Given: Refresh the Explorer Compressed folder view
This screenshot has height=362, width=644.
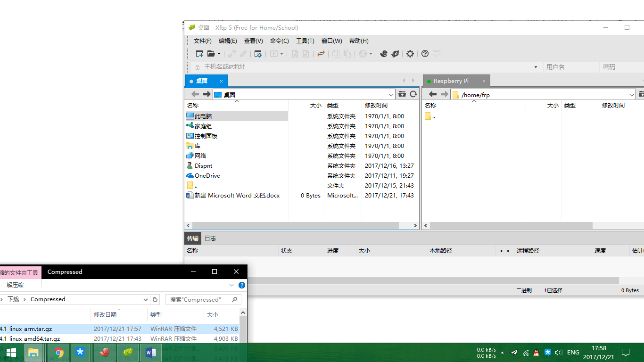Looking at the screenshot, I should tap(155, 299).
